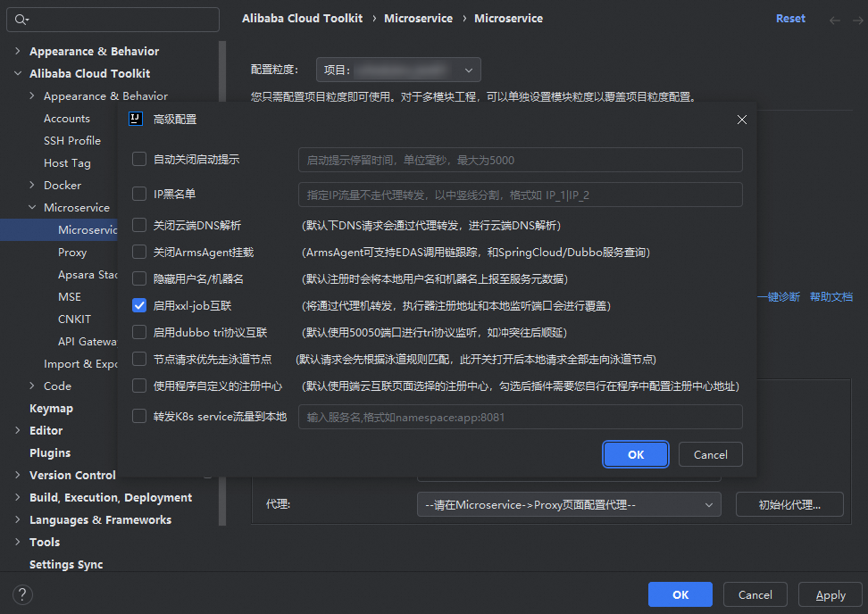Click the IP blacklist input field

(x=520, y=195)
